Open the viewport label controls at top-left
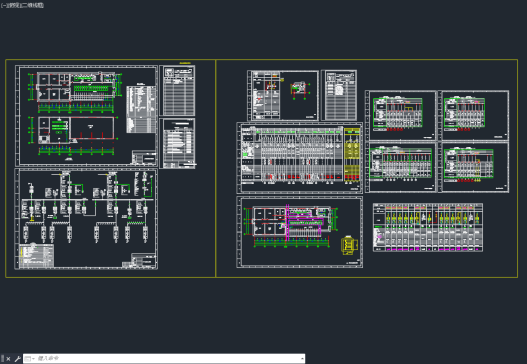The width and height of the screenshot is (527, 364). [22, 5]
